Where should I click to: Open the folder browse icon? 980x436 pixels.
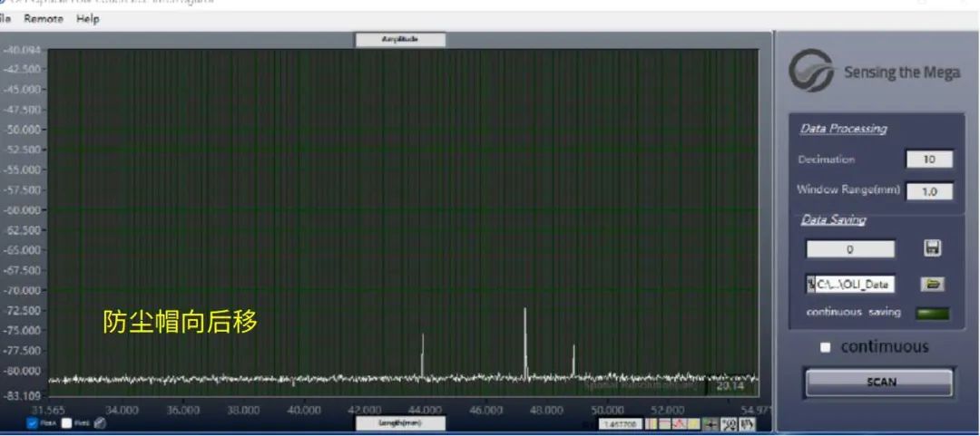932,285
